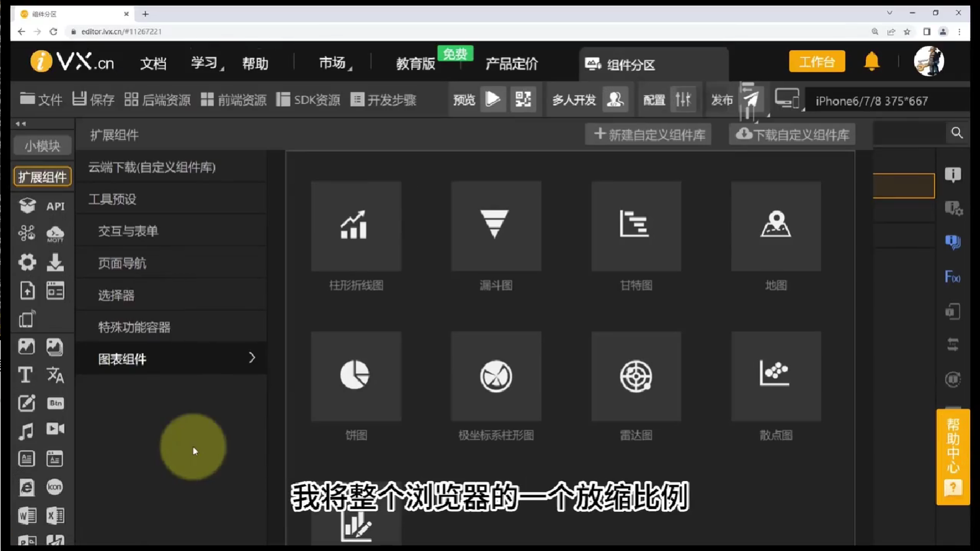This screenshot has height=551, width=980.
Task: Select the video camera component
Action: coord(55,429)
